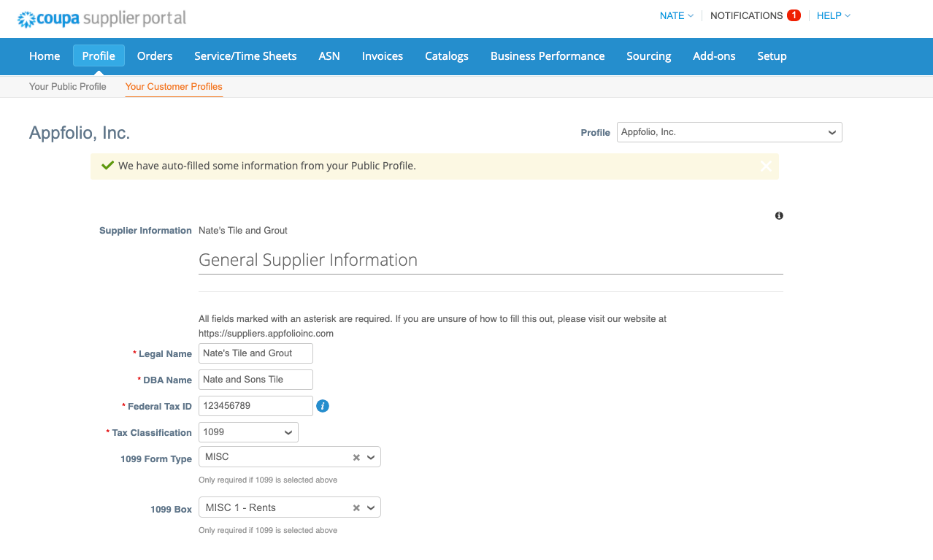
Task: Clear the MISC selection in 1099 Form Type
Action: pos(356,456)
